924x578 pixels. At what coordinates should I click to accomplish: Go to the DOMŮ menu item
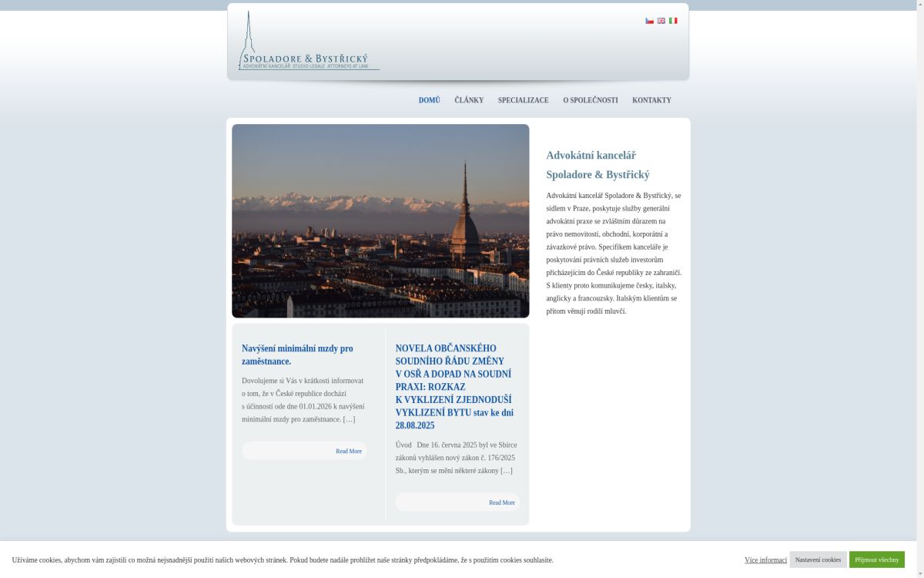coord(429,100)
